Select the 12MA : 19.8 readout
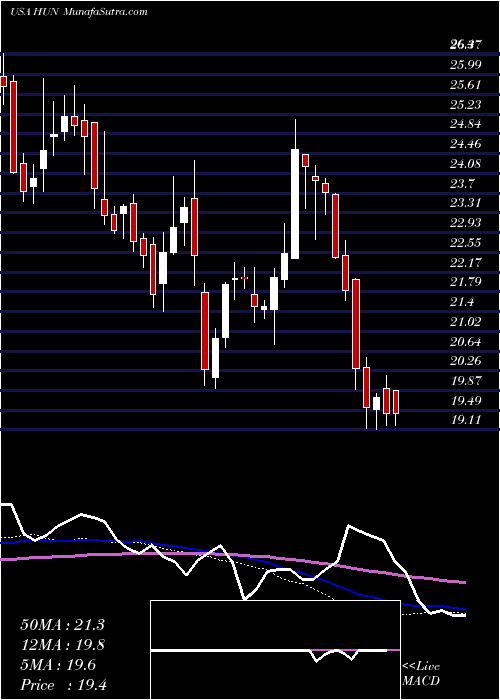 (62, 645)
